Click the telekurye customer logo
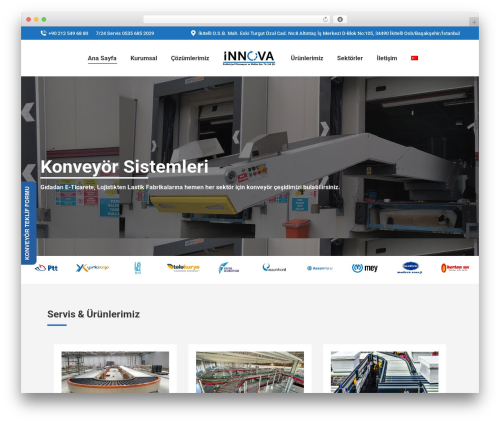Image resolution: width=500 pixels, height=423 pixels. 183,268
